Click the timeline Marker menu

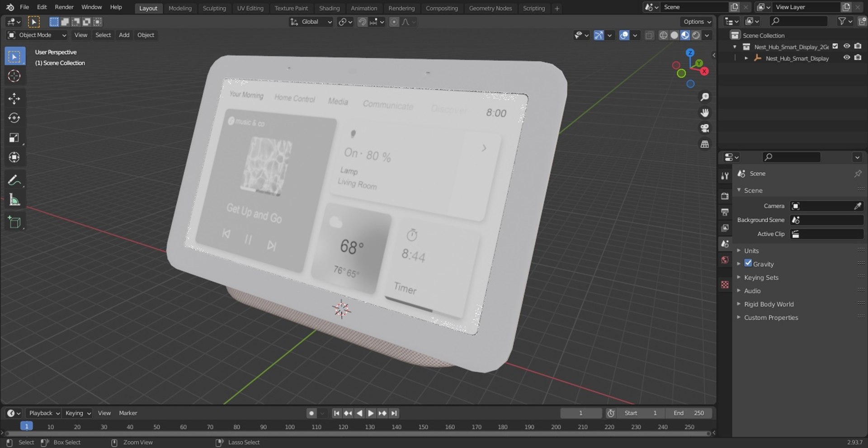128,413
